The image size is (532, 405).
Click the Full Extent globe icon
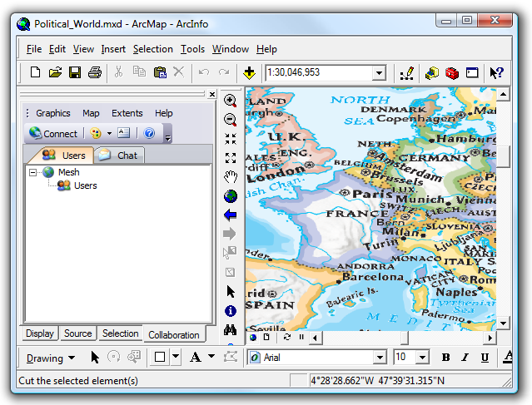[x=231, y=196]
